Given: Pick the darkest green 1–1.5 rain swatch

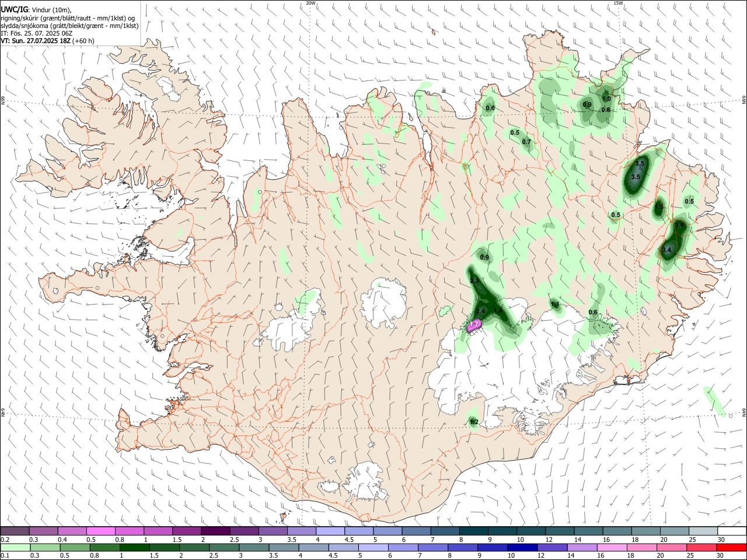Looking at the screenshot, I should pos(134,547).
